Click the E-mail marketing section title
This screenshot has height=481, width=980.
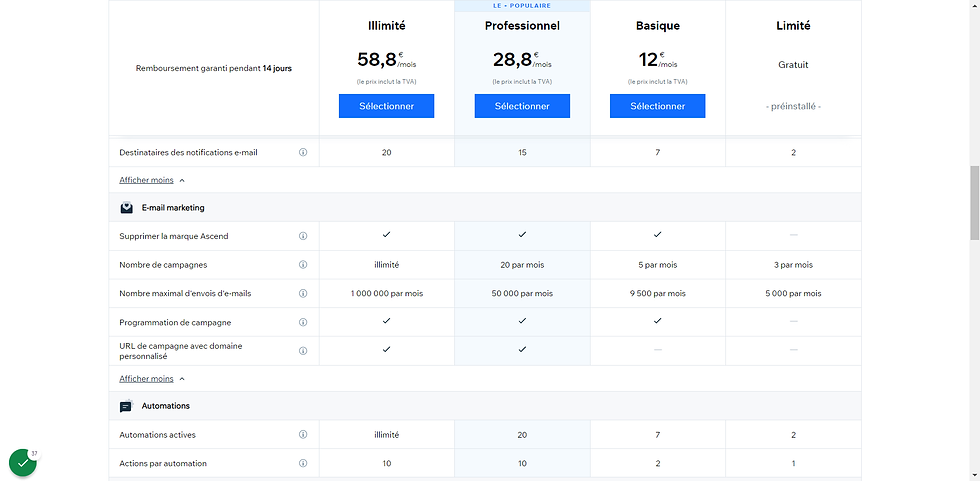pyautogui.click(x=173, y=208)
